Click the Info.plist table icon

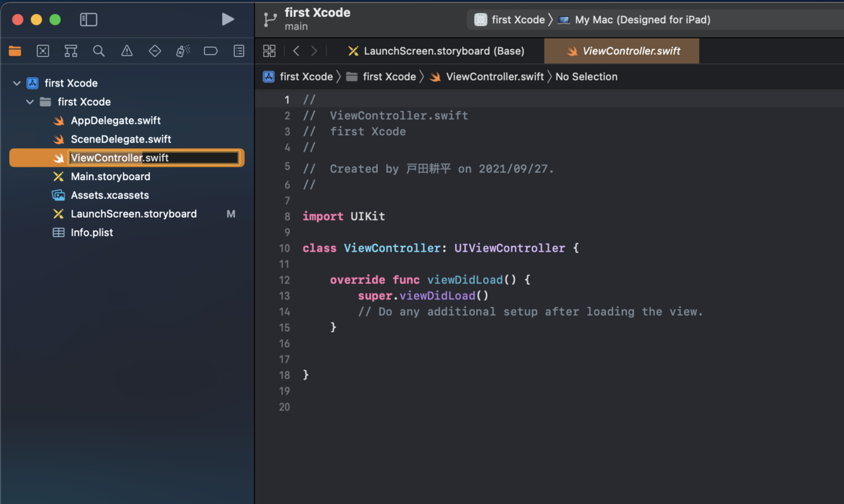[59, 233]
